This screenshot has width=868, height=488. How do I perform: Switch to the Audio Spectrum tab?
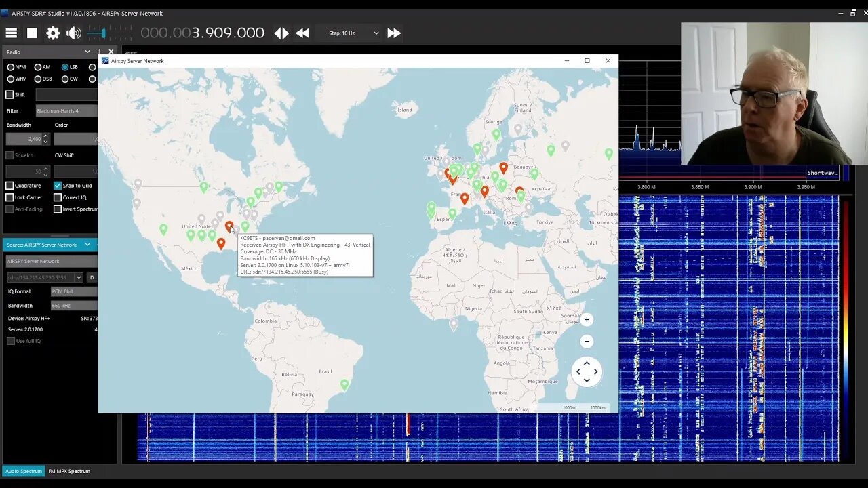[x=24, y=471]
